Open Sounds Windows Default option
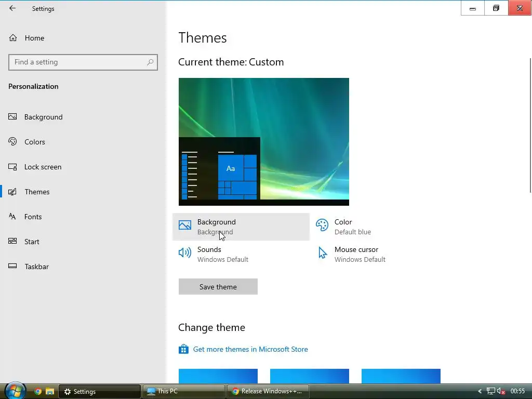The height and width of the screenshot is (399, 532). coord(241,254)
